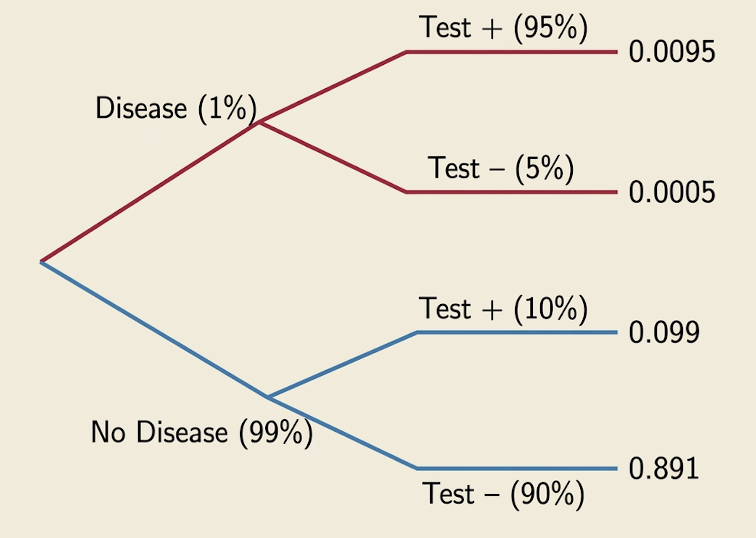Screen dimensions: 756x538
Task: Click the blue horizontal line to 0.891
Action: pyautogui.click(x=517, y=468)
